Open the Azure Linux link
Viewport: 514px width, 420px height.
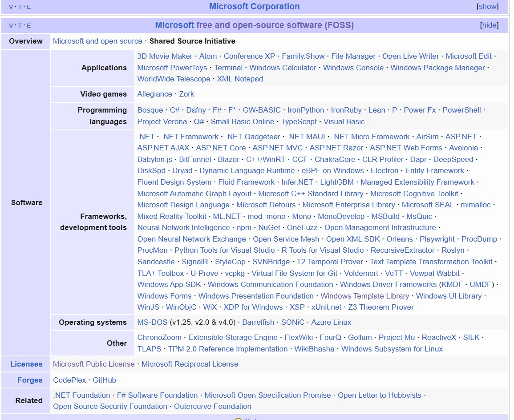tap(331, 323)
